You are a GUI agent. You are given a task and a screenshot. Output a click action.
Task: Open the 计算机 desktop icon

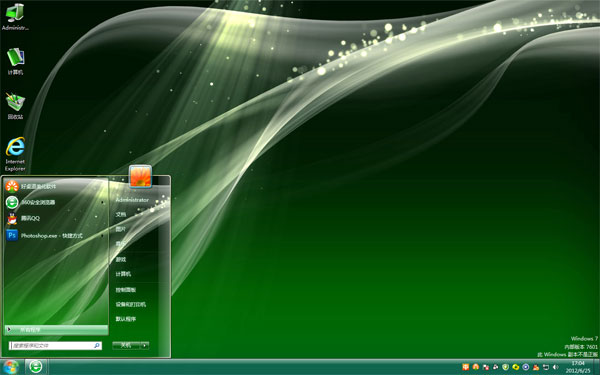point(15,61)
